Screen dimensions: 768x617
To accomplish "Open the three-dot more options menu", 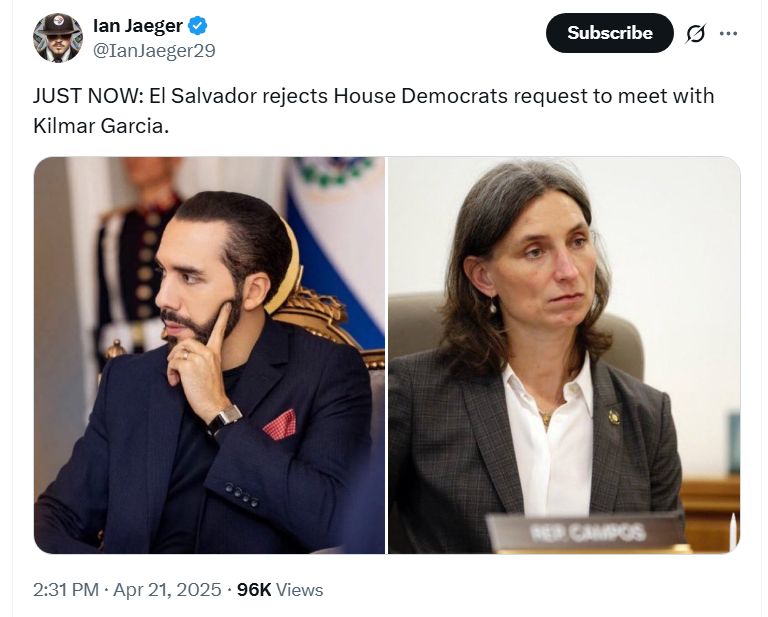I will 728,33.
